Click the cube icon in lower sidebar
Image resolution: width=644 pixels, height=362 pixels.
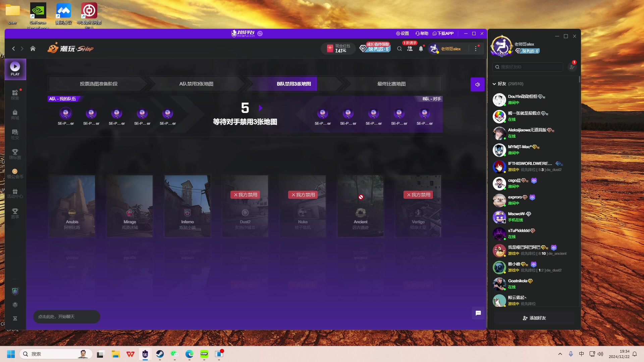click(15, 305)
